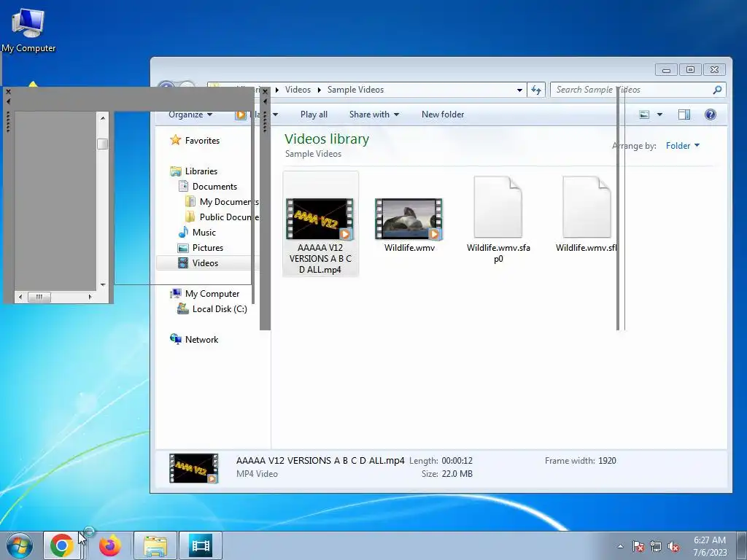Click the gray panel's scroll right arrow
Viewport: 747px width, 560px height.
(x=90, y=297)
